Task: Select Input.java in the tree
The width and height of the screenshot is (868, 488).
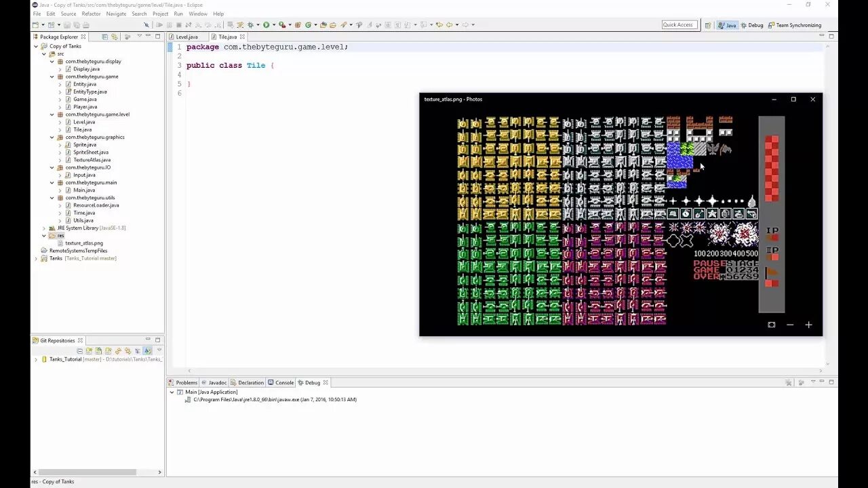Action: pyautogui.click(x=84, y=175)
